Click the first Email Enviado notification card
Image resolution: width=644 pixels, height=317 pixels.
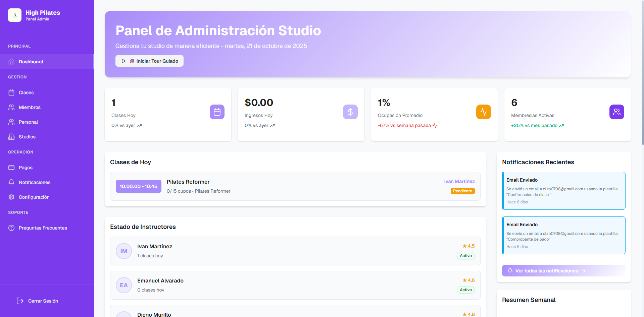pyautogui.click(x=563, y=191)
